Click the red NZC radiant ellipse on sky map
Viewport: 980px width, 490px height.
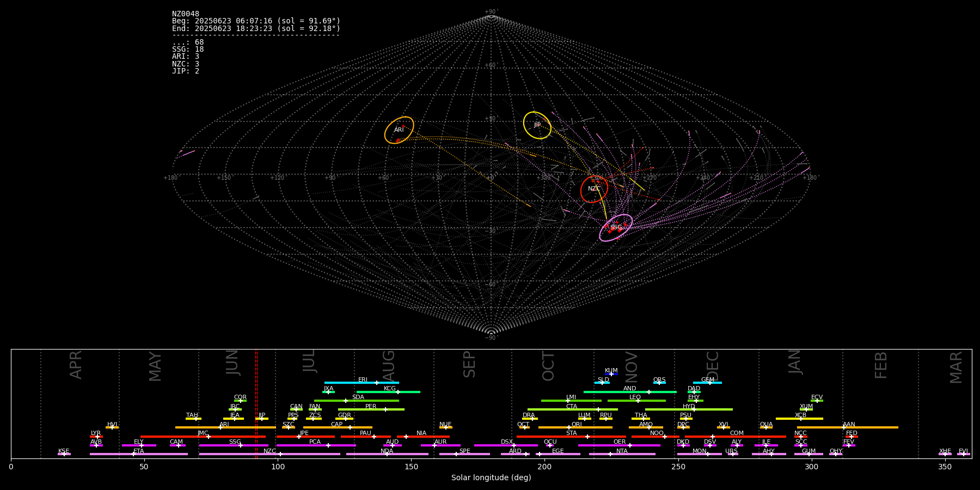pos(594,189)
